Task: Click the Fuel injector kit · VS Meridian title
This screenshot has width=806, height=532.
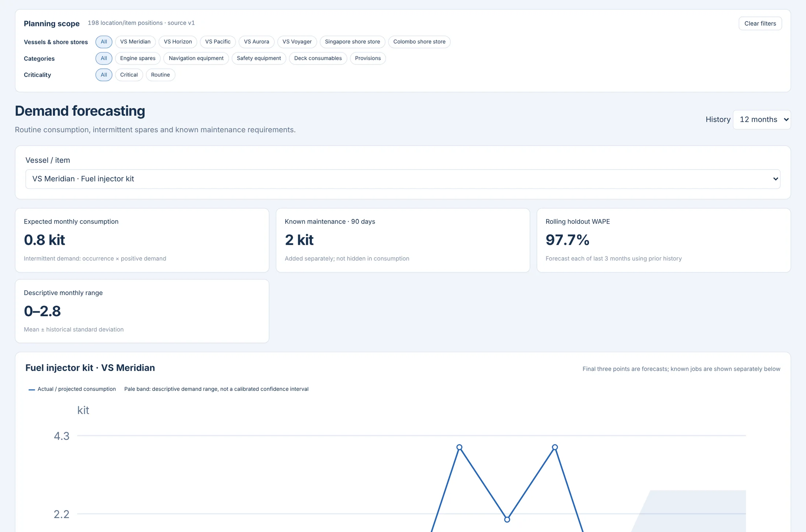Action: pyautogui.click(x=90, y=368)
